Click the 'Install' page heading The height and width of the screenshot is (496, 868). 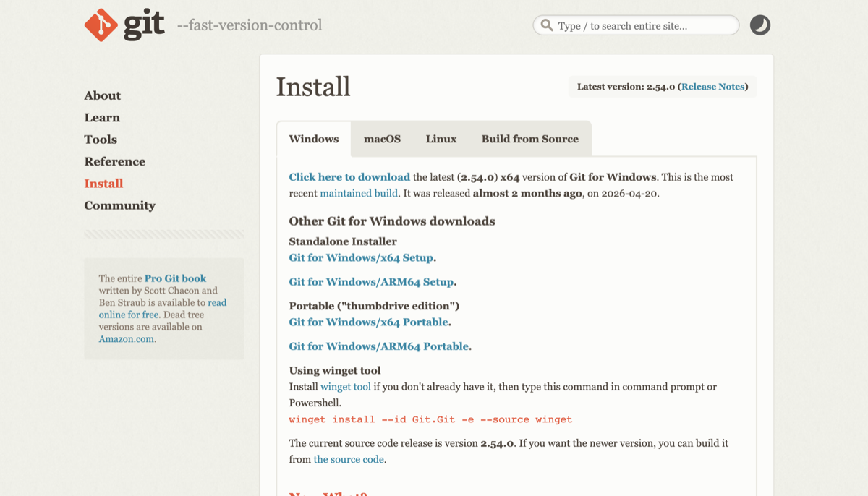point(313,87)
